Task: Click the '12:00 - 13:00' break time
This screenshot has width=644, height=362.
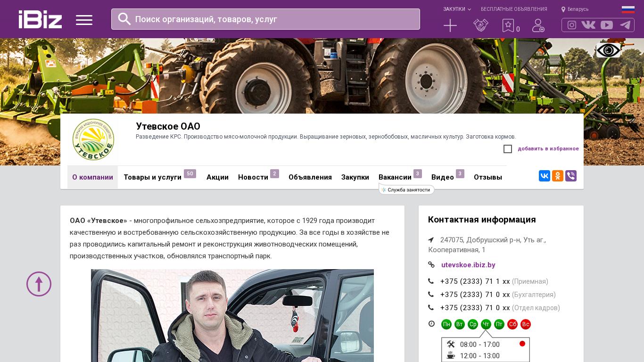Action: (479, 356)
